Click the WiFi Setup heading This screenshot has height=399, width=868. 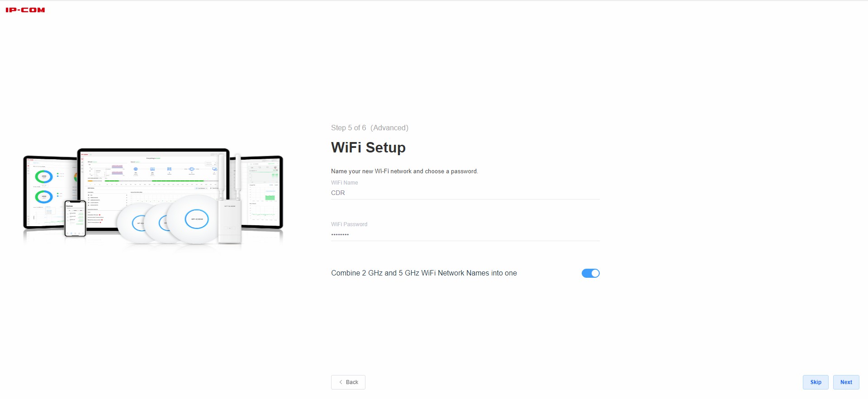coord(368,147)
